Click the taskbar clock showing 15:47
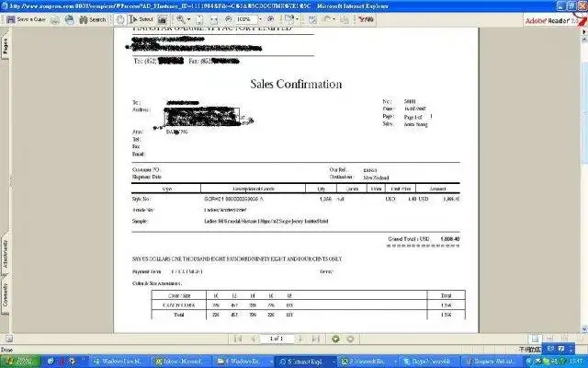 point(578,362)
